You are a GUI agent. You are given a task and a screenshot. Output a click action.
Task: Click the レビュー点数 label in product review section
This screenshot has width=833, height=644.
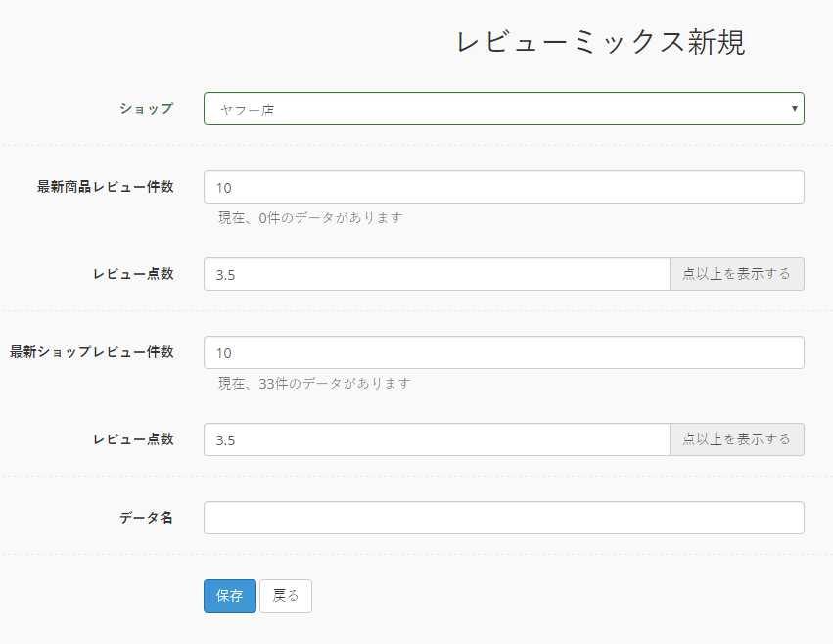(x=133, y=274)
